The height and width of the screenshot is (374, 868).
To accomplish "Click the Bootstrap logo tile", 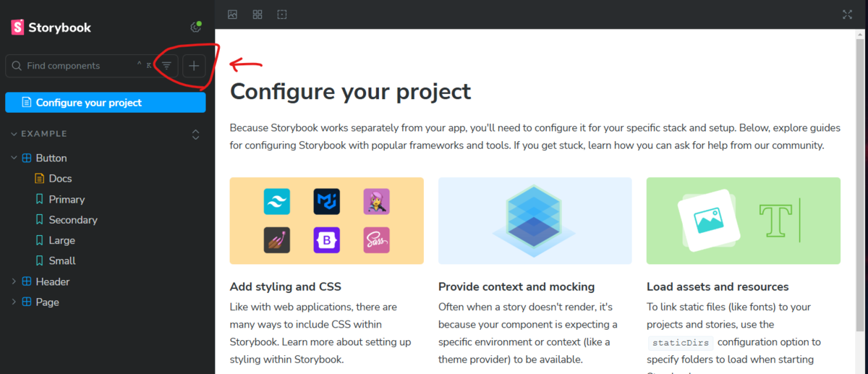I will 326,239.
